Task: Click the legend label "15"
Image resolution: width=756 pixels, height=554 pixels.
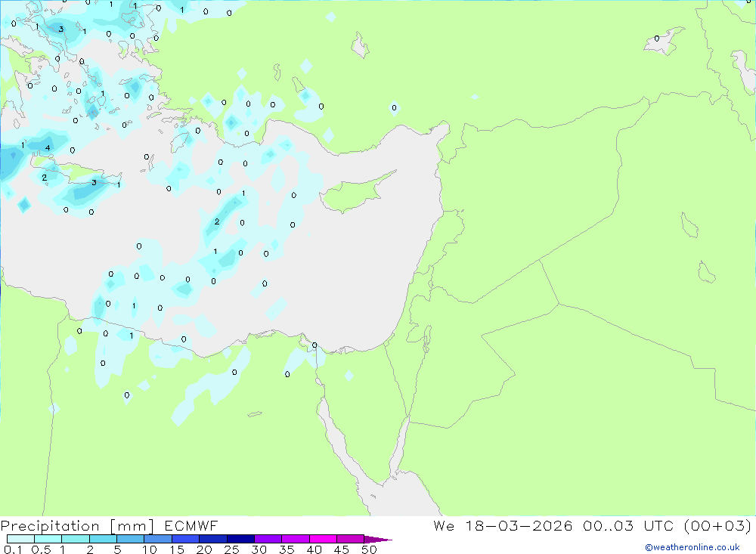Action: click(x=177, y=549)
